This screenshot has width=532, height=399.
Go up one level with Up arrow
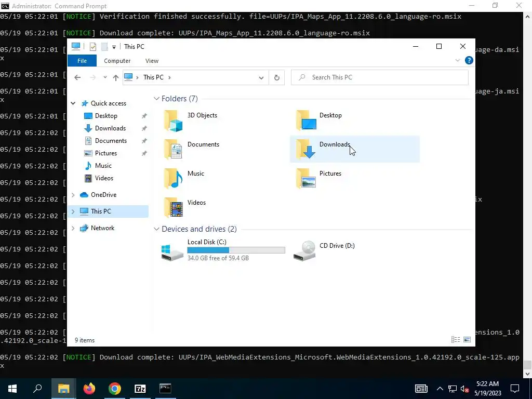click(116, 77)
